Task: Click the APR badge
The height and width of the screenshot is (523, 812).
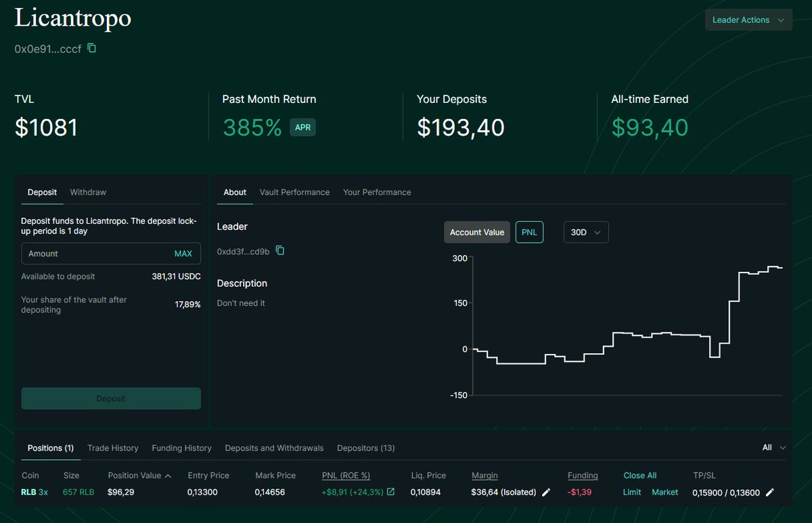Action: click(302, 127)
